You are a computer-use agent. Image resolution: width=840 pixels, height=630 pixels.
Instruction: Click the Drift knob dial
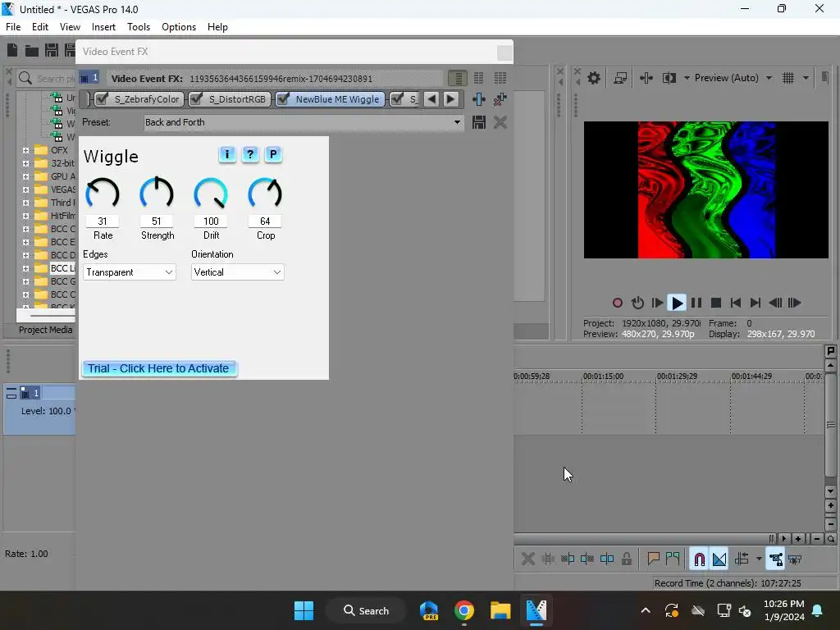(211, 194)
